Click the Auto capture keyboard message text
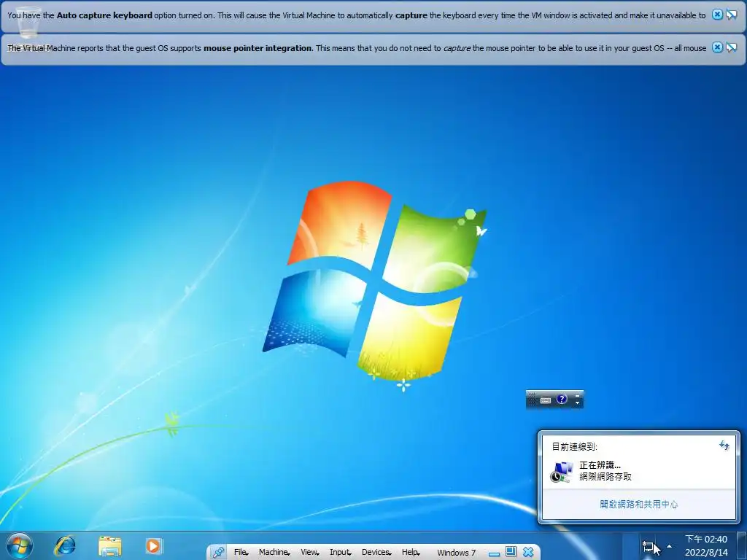The height and width of the screenshot is (560, 747). click(x=356, y=15)
